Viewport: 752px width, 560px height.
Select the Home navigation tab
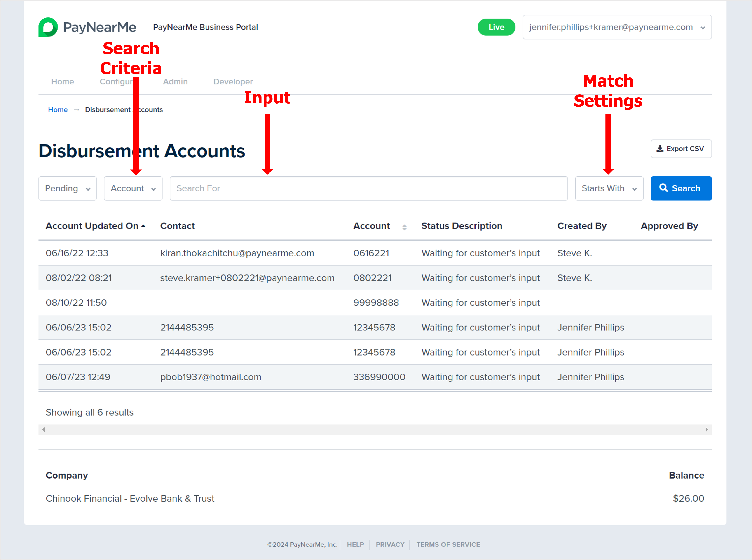(62, 82)
